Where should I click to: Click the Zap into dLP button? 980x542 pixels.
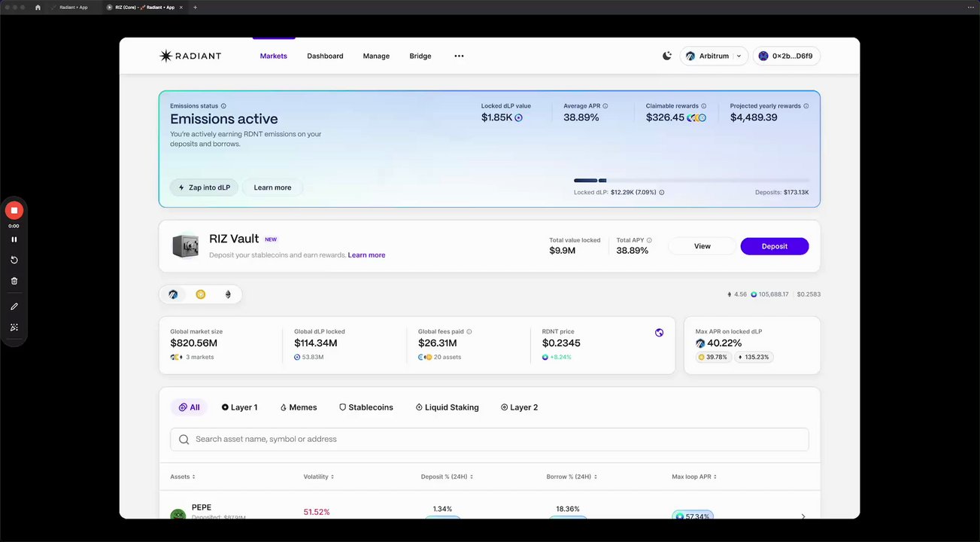pyautogui.click(x=204, y=187)
